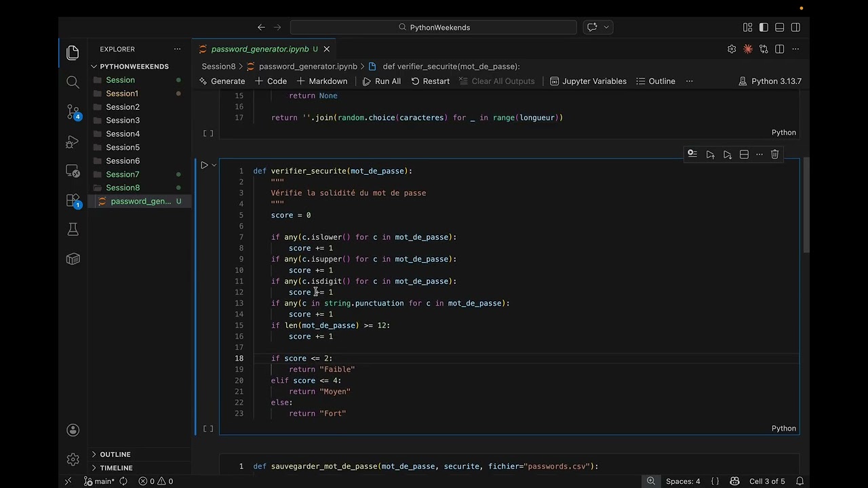868x488 pixels.
Task: Restart the kernel
Action: tap(431, 81)
